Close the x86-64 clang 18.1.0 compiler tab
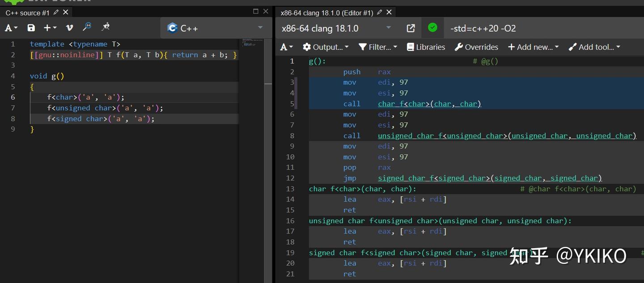The height and width of the screenshot is (283, 644). (x=389, y=13)
